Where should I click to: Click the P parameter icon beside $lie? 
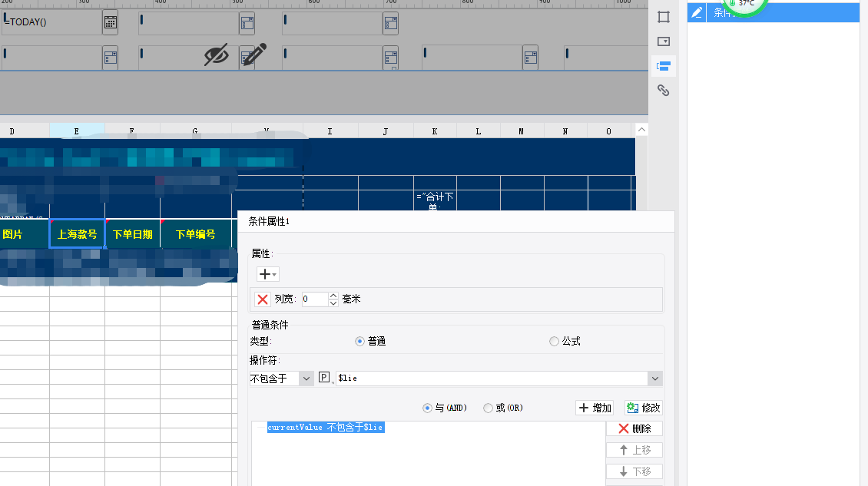pyautogui.click(x=324, y=378)
